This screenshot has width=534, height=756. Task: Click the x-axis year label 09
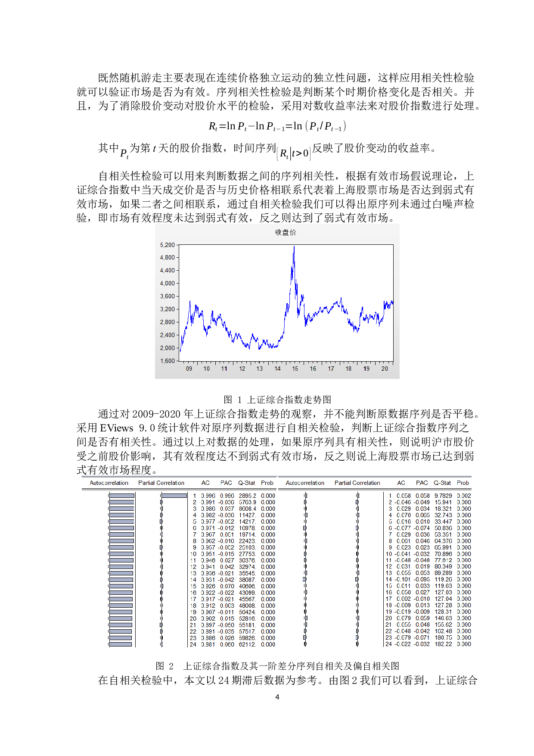pos(189,369)
